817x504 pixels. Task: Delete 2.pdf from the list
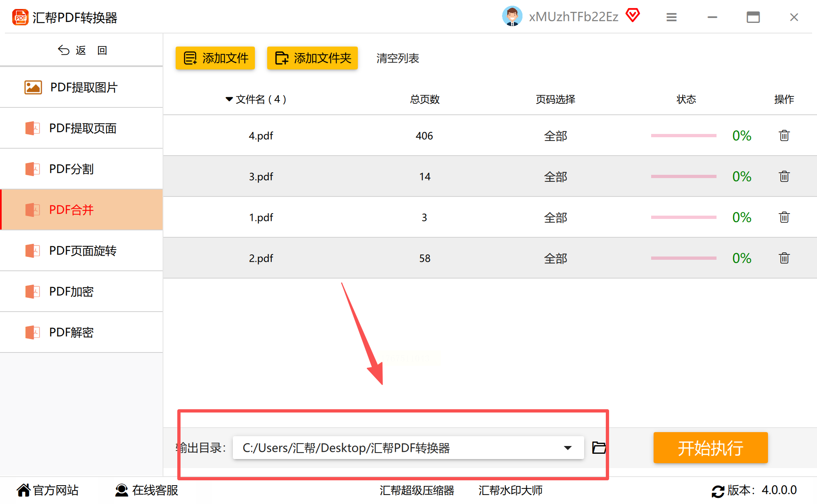(x=784, y=258)
